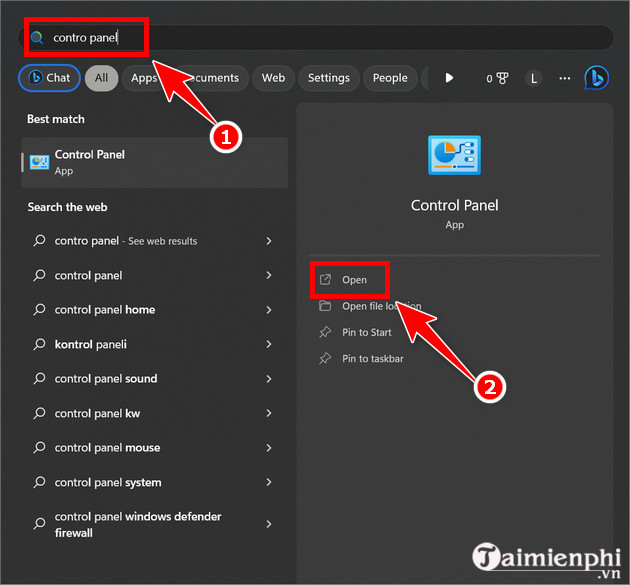Viewport: 630px width, 585px height.
Task: Expand the 'control panel sound' suggestion chevron
Action: point(269,379)
